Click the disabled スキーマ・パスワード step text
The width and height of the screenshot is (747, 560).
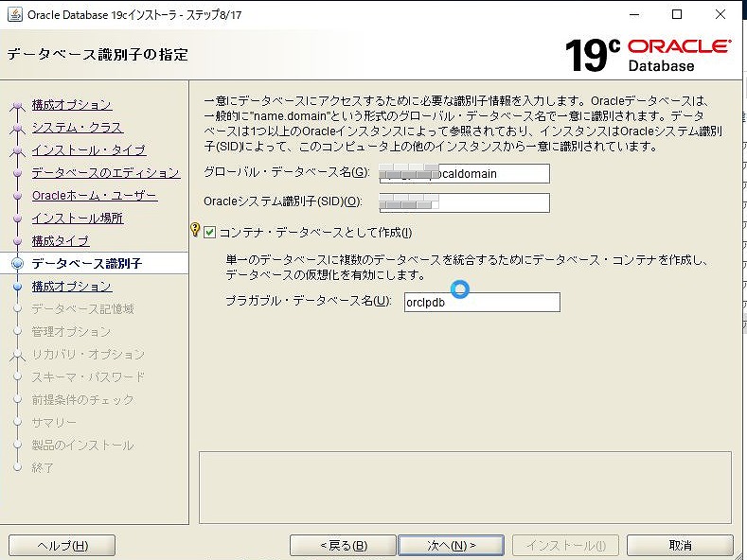click(88, 377)
